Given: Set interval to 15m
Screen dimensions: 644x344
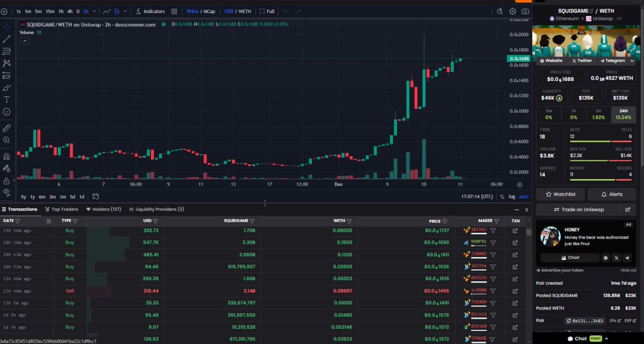Looking at the screenshot, I should point(49,11).
